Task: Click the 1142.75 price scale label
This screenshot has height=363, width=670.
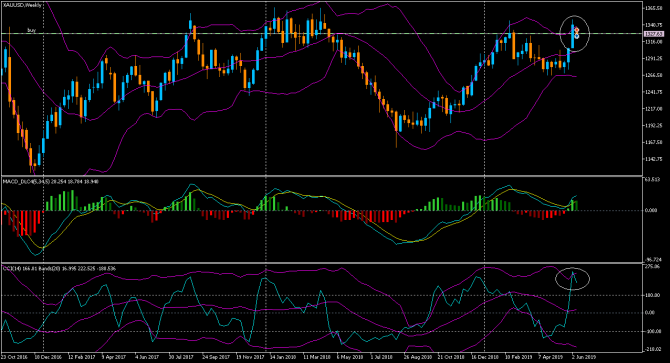Action: [x=654, y=159]
